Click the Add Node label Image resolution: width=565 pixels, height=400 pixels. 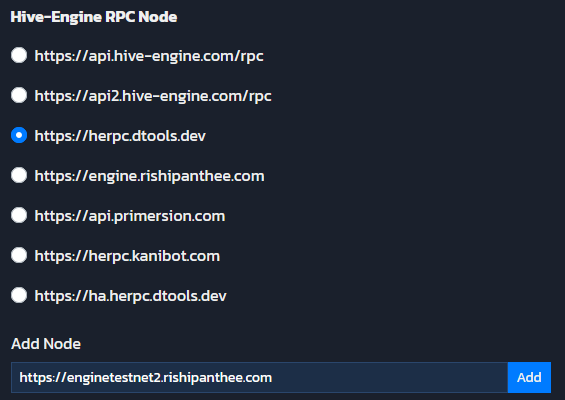pyautogui.click(x=46, y=344)
